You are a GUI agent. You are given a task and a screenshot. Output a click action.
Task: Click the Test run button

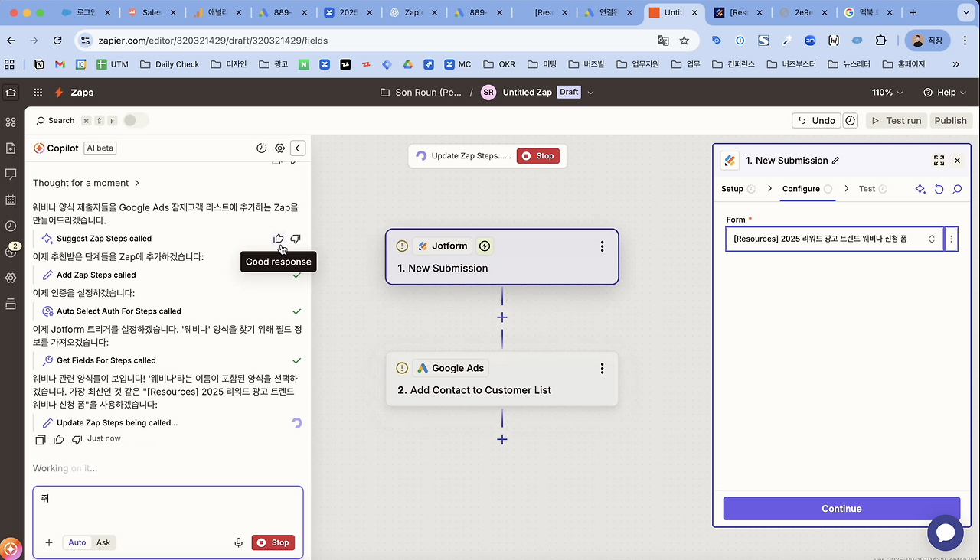(x=897, y=120)
